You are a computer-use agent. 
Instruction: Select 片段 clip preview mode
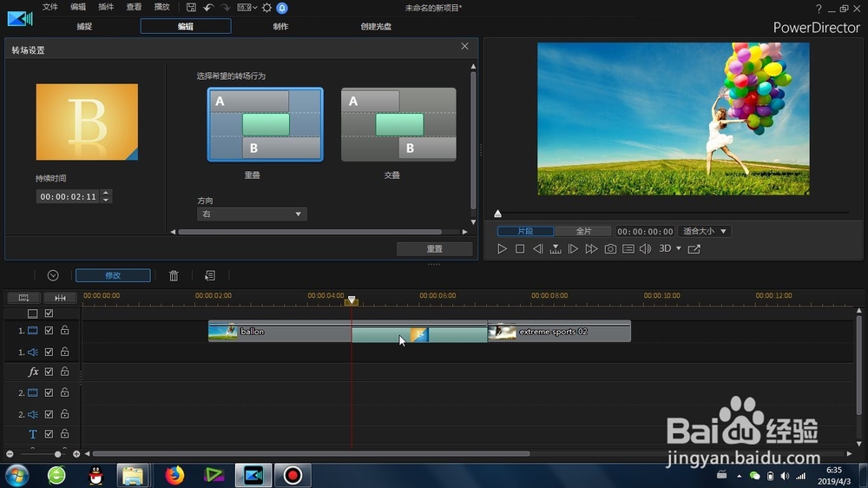(525, 231)
